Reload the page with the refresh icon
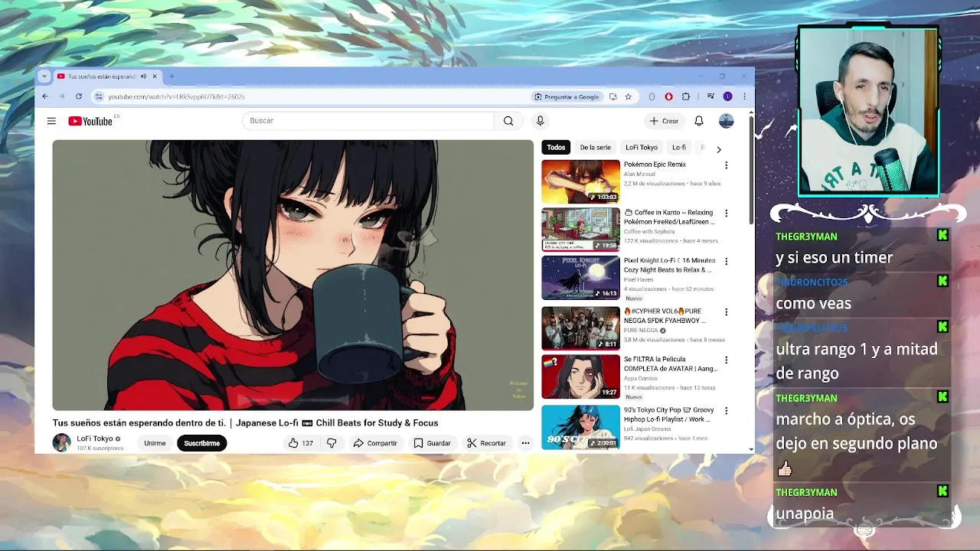 click(x=78, y=96)
